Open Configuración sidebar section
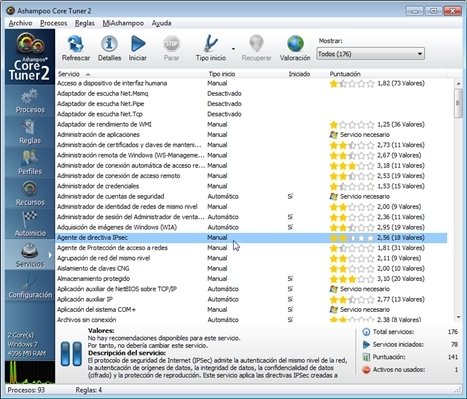The image size is (467, 399). (30, 286)
